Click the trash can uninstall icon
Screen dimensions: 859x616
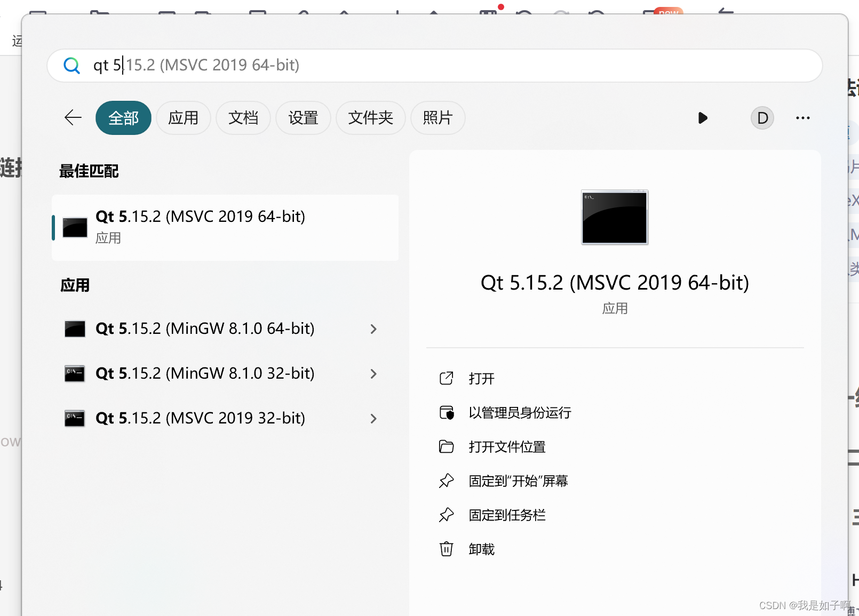446,549
